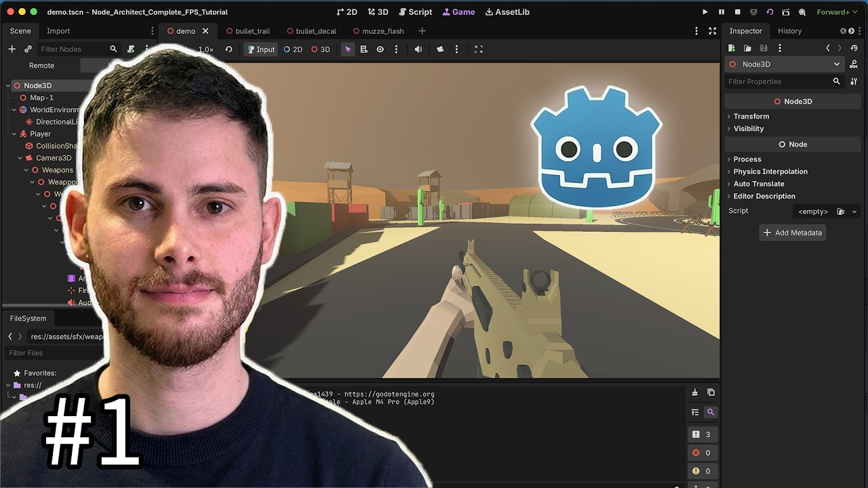
Task: Run a specific scene clapperboard icon
Action: [x=786, y=12]
